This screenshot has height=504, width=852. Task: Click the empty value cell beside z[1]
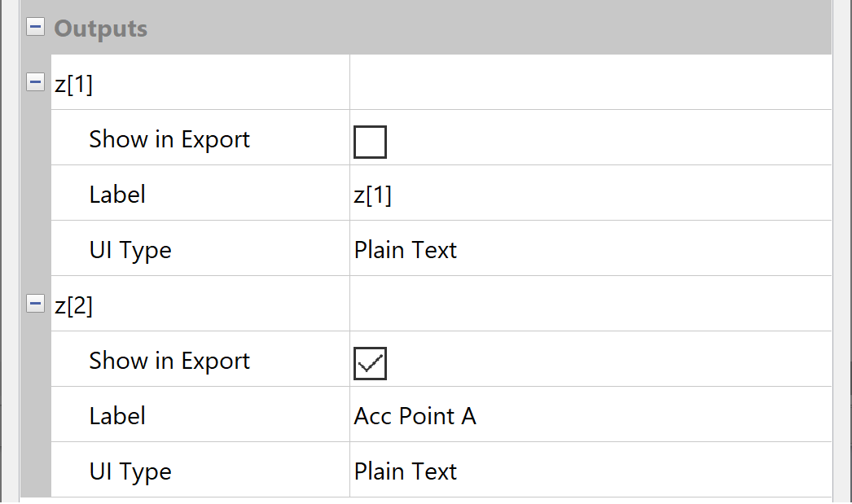[x=590, y=83]
